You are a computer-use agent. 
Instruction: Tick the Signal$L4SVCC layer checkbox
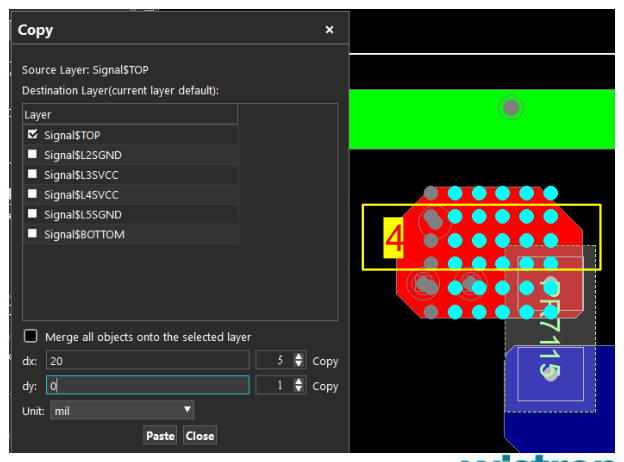click(33, 194)
